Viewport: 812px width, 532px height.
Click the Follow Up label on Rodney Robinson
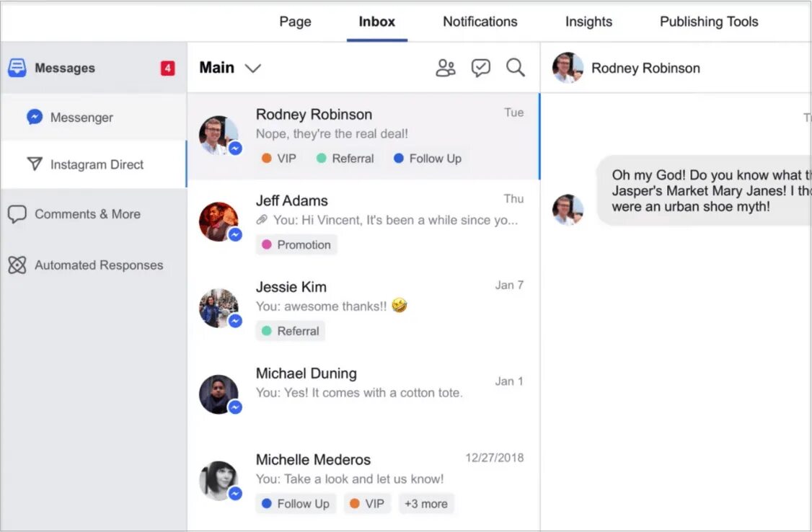coord(427,159)
